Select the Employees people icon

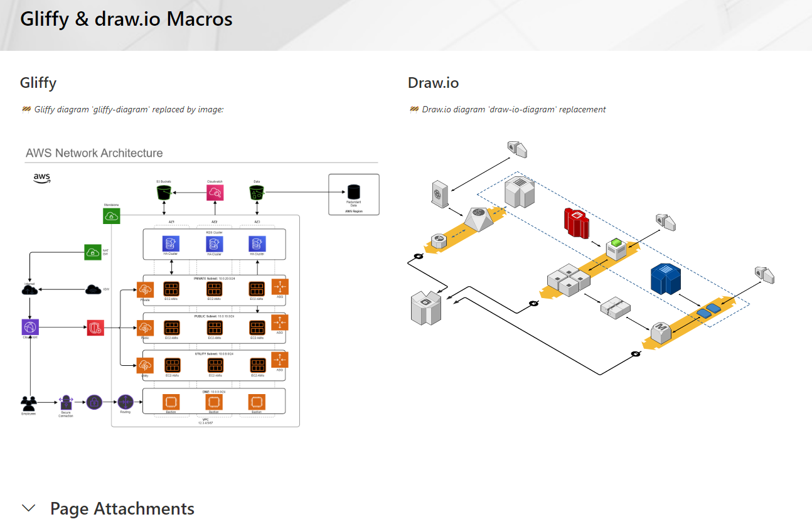click(x=29, y=403)
